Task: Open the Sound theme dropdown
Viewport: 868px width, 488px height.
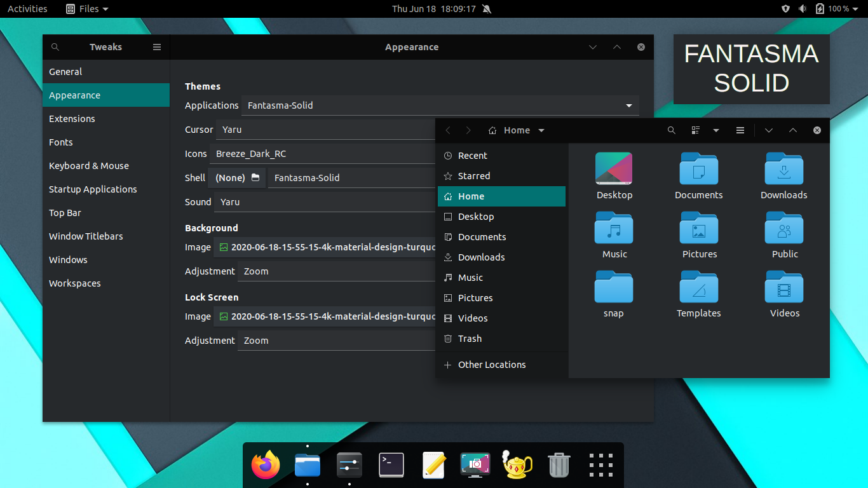Action: 325,202
